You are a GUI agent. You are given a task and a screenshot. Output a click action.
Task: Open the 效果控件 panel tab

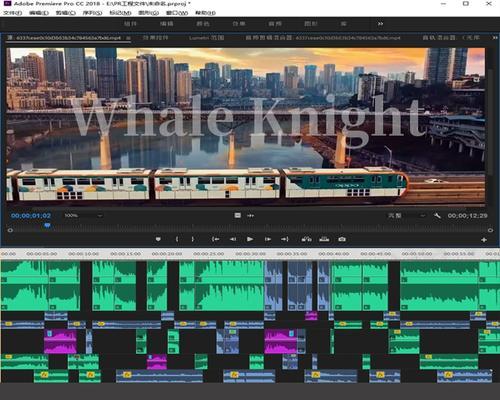click(x=155, y=38)
